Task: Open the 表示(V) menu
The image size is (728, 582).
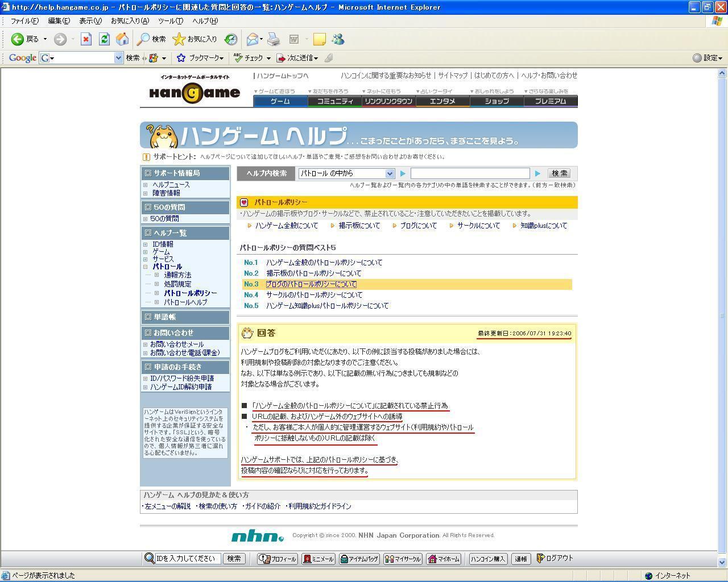Action: point(90,21)
